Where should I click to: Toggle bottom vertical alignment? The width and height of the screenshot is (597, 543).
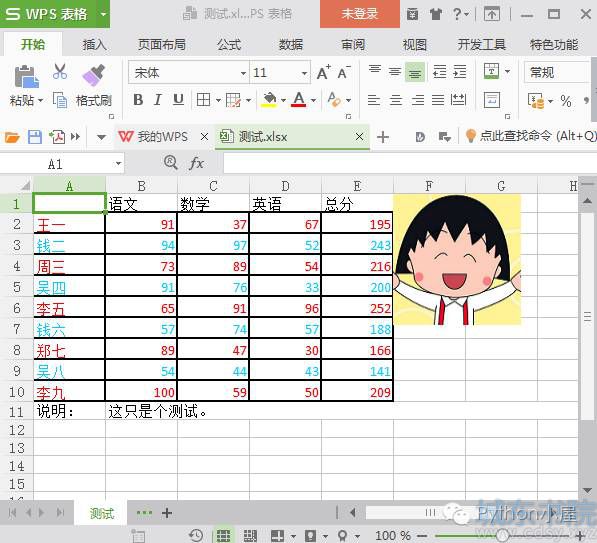click(415, 72)
